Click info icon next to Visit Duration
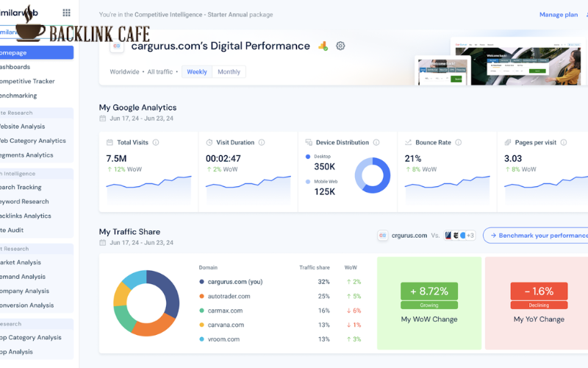 click(262, 142)
